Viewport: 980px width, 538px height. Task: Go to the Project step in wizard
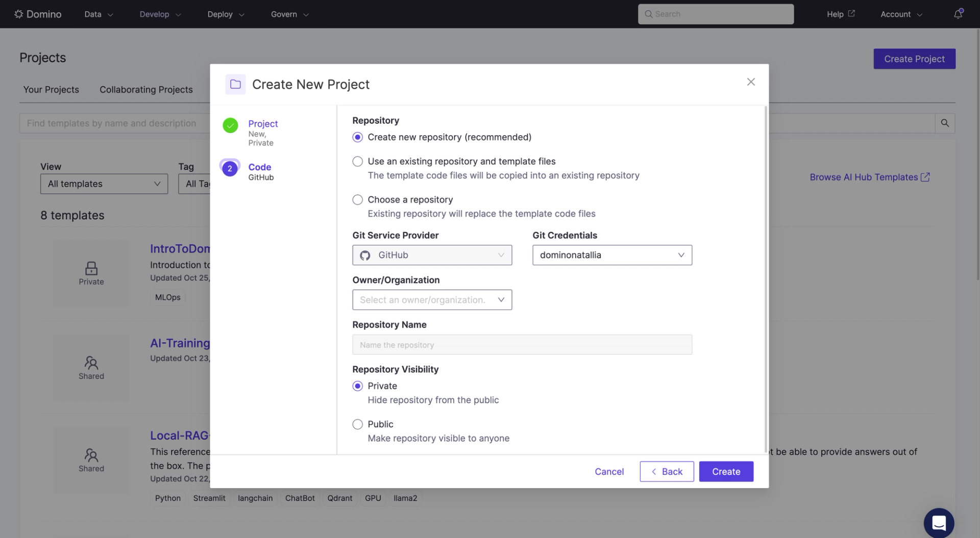tap(263, 123)
